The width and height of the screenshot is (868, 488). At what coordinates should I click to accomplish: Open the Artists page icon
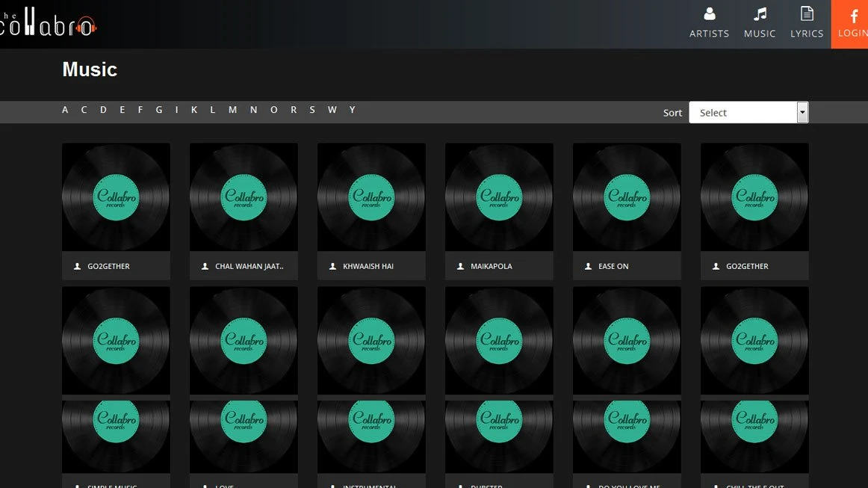point(709,14)
